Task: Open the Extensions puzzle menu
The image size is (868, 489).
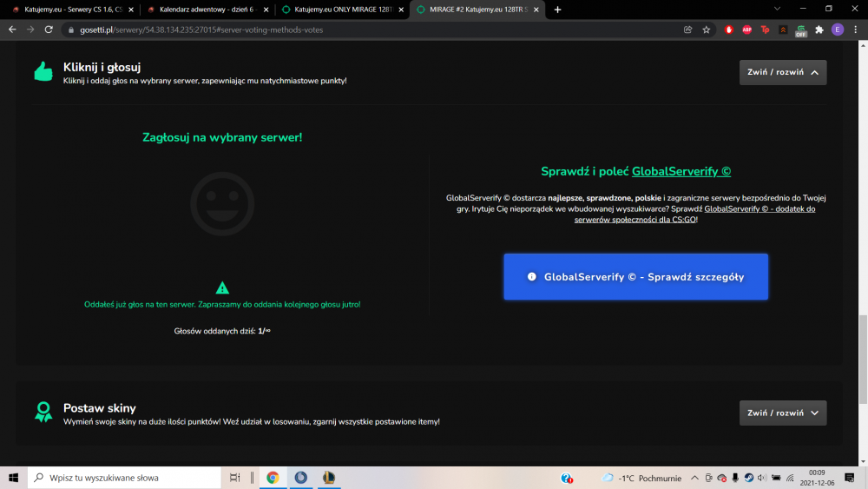Action: tap(819, 30)
